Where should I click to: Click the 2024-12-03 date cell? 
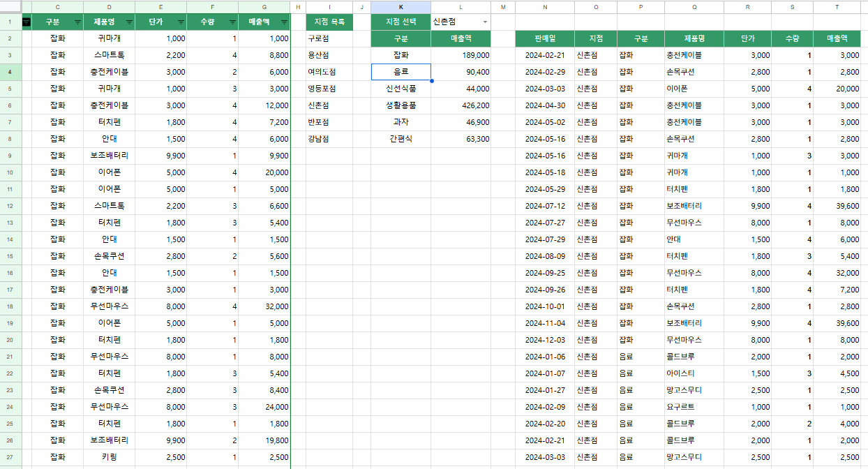coord(545,340)
